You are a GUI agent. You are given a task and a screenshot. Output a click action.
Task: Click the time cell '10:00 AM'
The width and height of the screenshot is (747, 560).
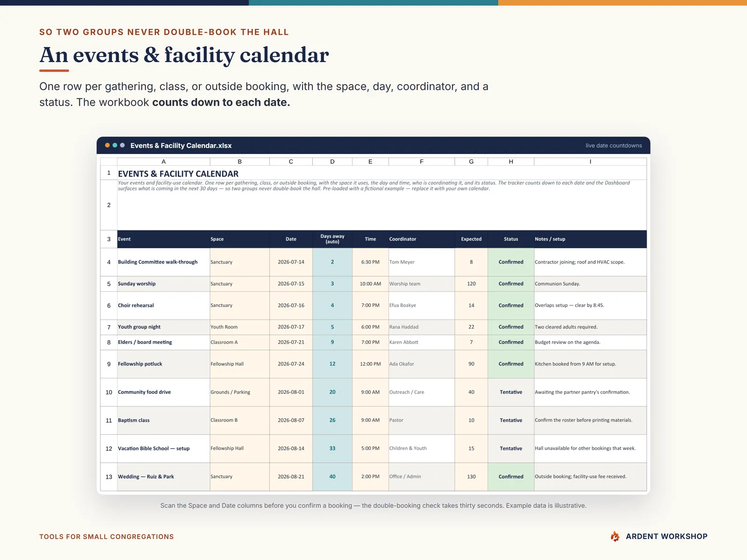click(370, 284)
